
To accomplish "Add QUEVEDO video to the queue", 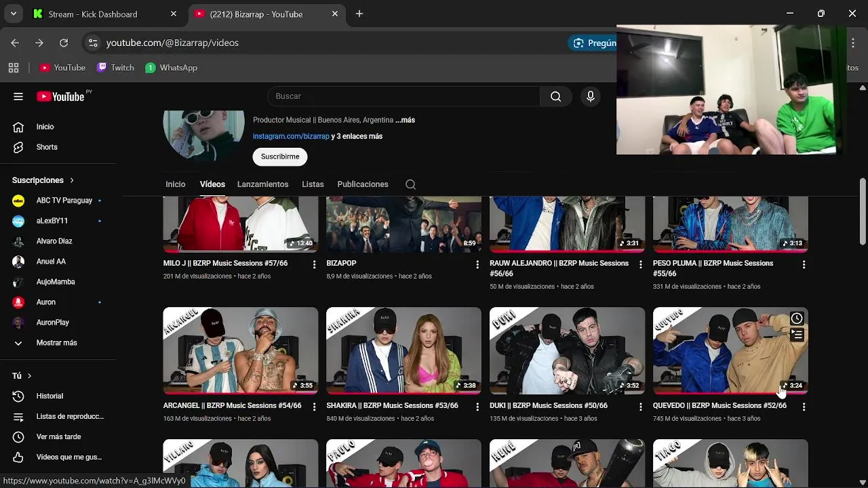I will click(x=797, y=335).
